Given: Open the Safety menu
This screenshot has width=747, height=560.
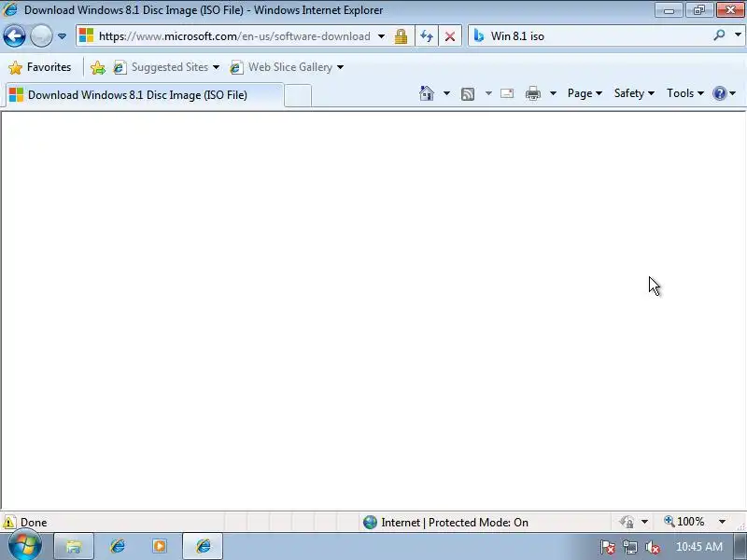Looking at the screenshot, I should tap(634, 93).
